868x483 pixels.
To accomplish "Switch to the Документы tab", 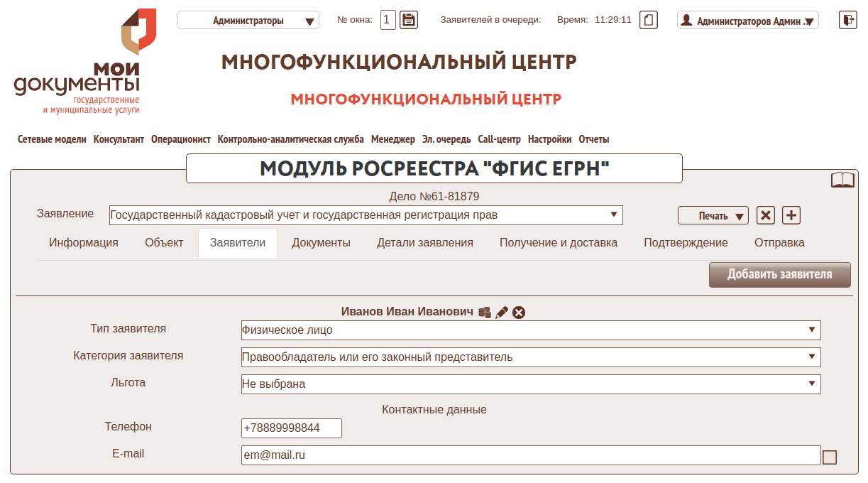I will [321, 243].
